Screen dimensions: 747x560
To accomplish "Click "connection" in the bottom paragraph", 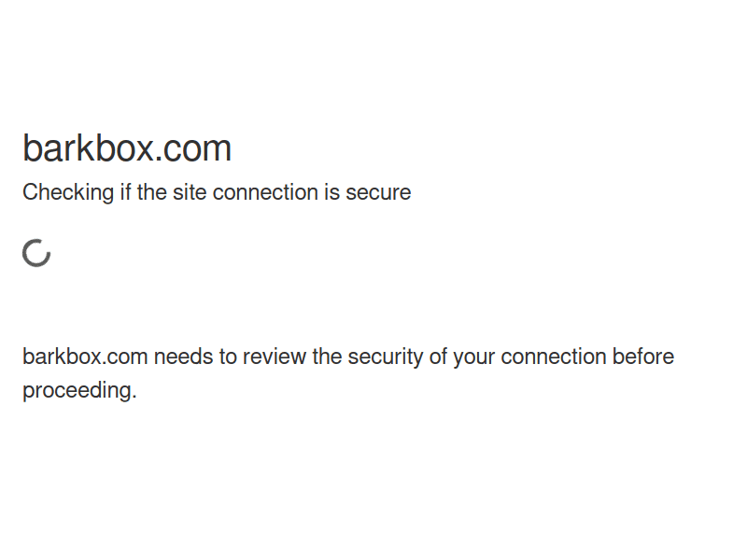I will [554, 357].
